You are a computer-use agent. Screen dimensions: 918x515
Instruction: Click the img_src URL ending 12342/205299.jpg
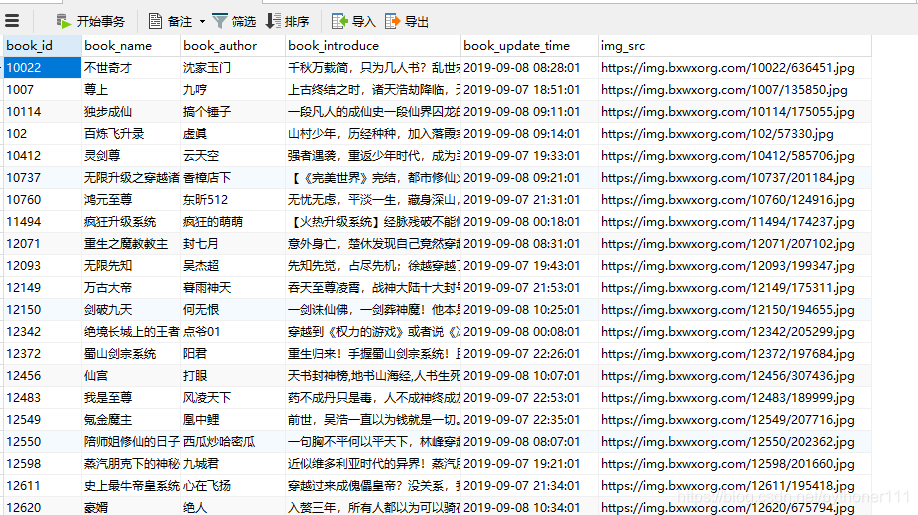click(x=728, y=332)
